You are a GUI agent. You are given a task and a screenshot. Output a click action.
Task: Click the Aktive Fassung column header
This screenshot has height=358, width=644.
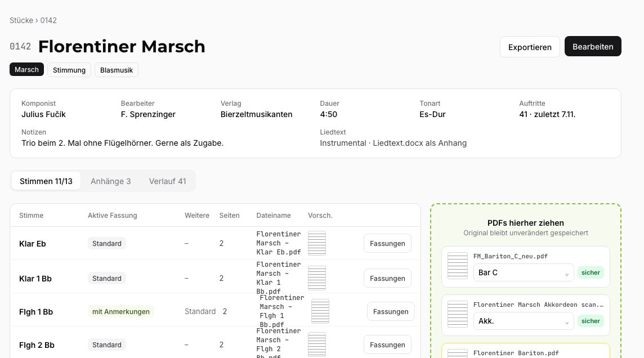[113, 216]
